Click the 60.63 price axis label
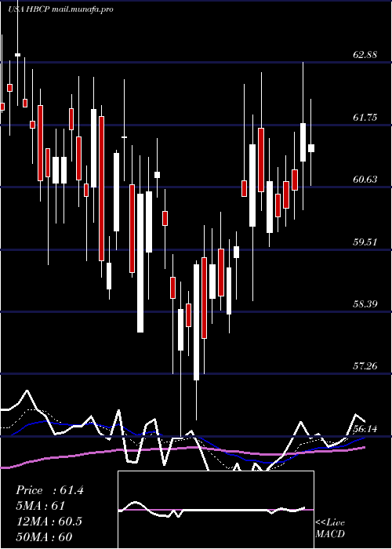Image resolution: width=392 pixels, height=549 pixels. [x=365, y=180]
